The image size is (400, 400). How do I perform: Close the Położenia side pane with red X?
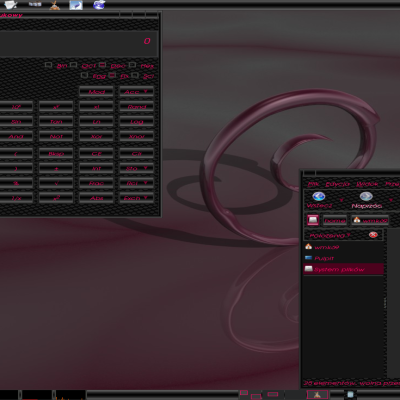pyautogui.click(x=373, y=235)
